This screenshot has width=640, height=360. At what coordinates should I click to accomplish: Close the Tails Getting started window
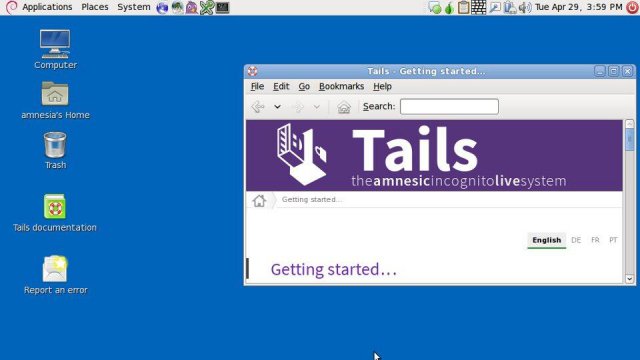tap(628, 71)
